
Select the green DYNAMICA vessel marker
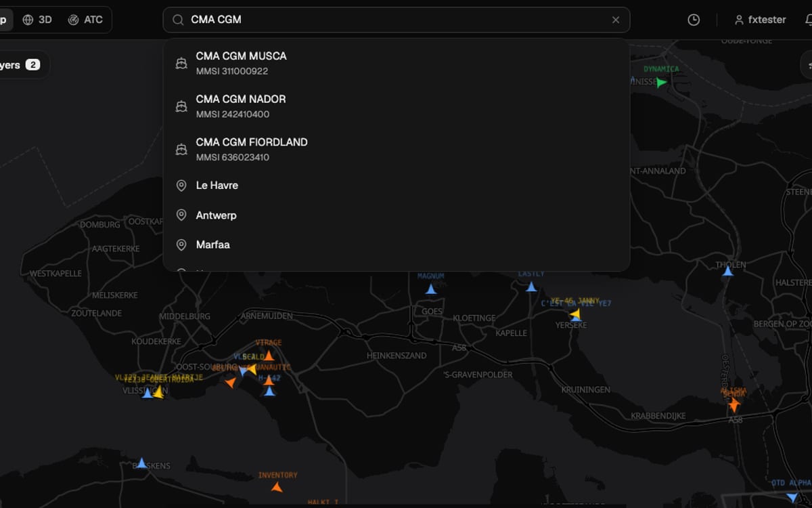pos(661,83)
